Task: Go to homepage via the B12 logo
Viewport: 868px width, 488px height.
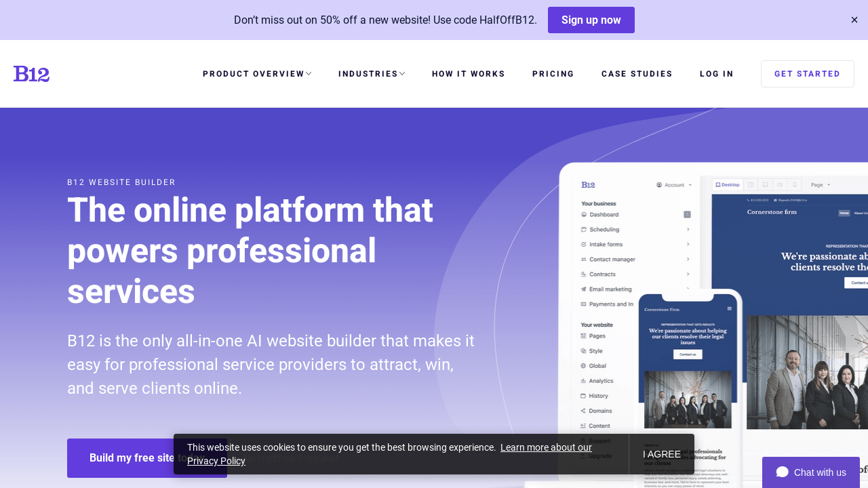Action: [31, 74]
